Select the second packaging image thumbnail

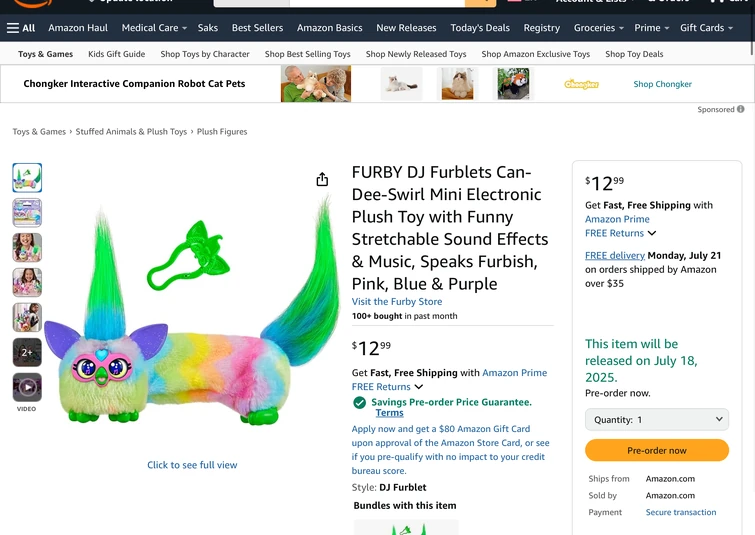[x=27, y=213]
